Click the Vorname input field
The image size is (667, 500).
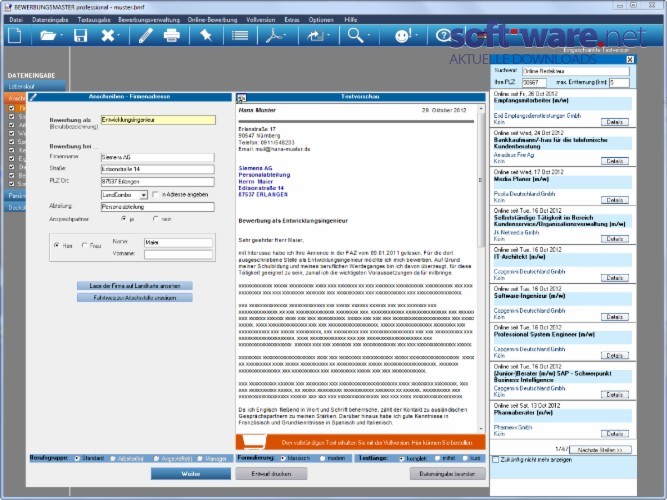178,254
